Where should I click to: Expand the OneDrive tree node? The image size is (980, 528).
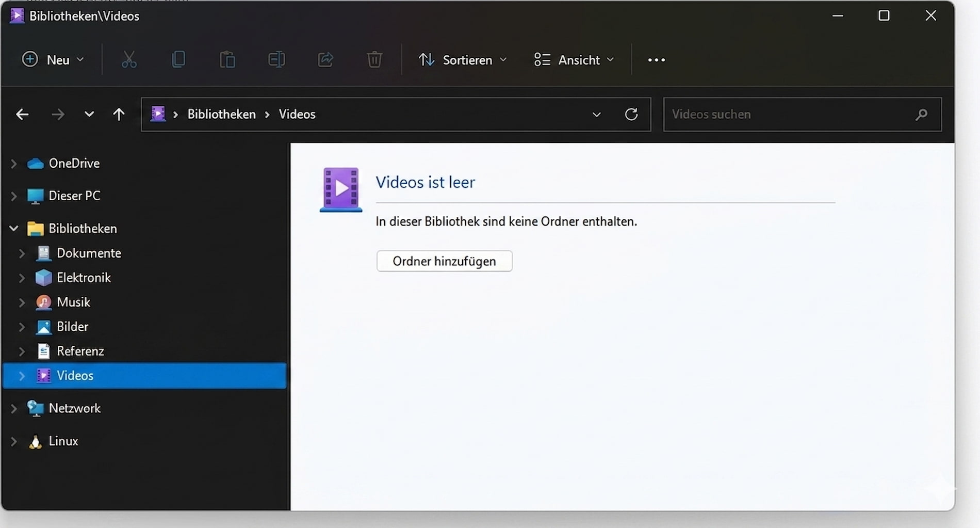[x=14, y=164]
